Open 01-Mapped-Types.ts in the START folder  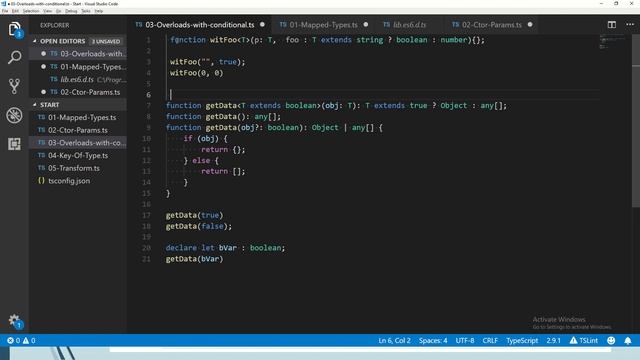point(78,117)
